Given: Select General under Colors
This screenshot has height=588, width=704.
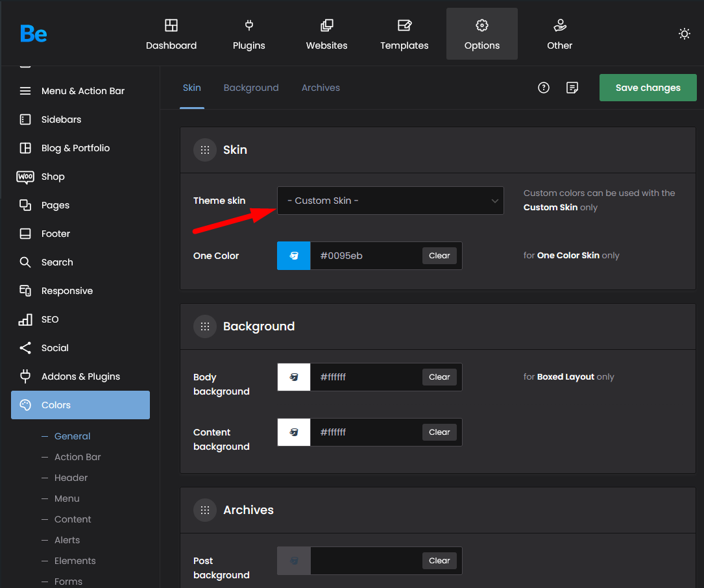Looking at the screenshot, I should click(x=72, y=436).
